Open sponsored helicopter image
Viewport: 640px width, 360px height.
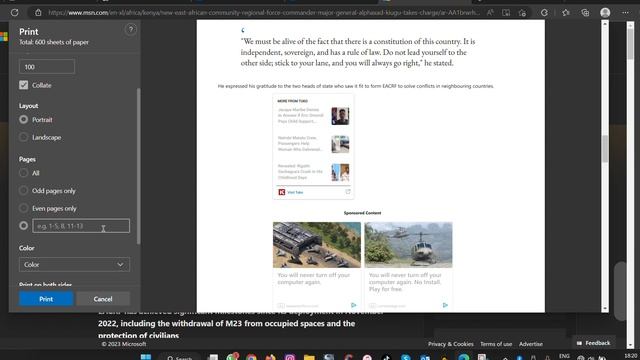click(408, 245)
